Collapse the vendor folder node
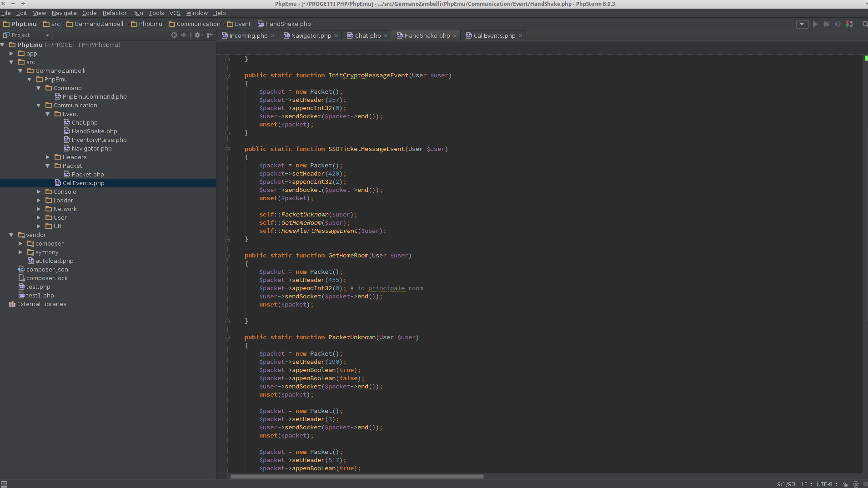This screenshot has width=868, height=488. (x=11, y=235)
